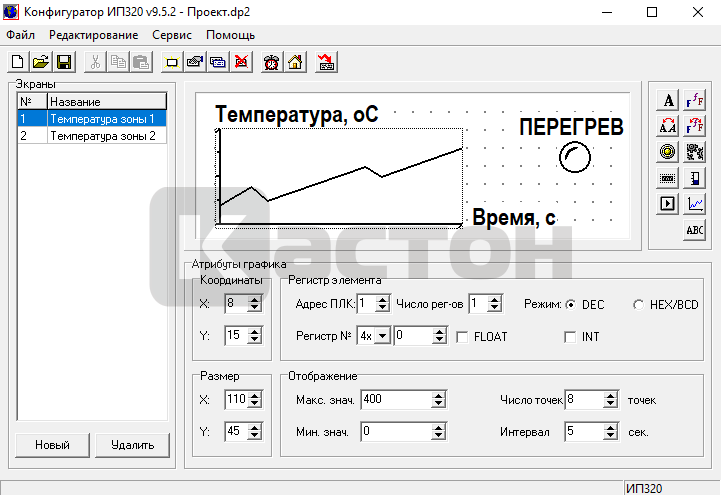Click the Удалить button

pyautogui.click(x=133, y=445)
